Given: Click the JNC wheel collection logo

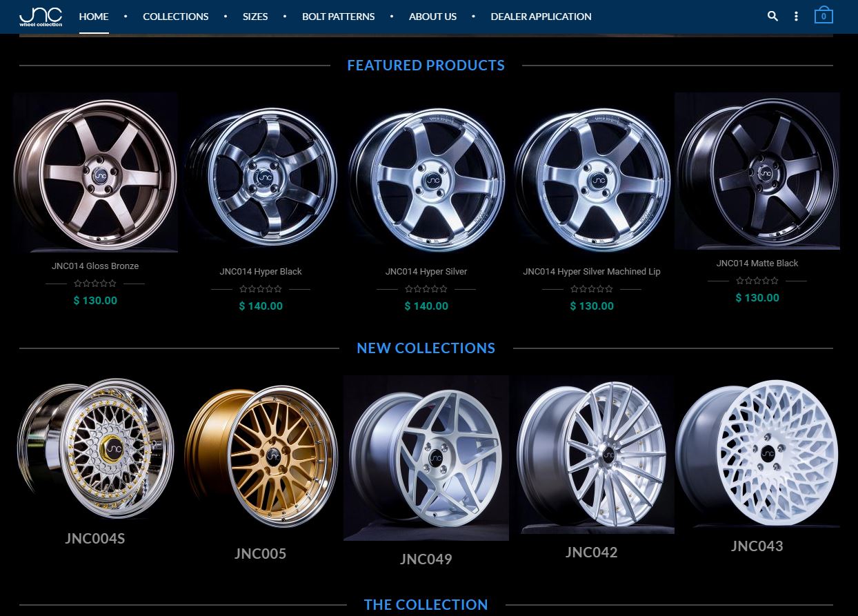Looking at the screenshot, I should pyautogui.click(x=41, y=17).
